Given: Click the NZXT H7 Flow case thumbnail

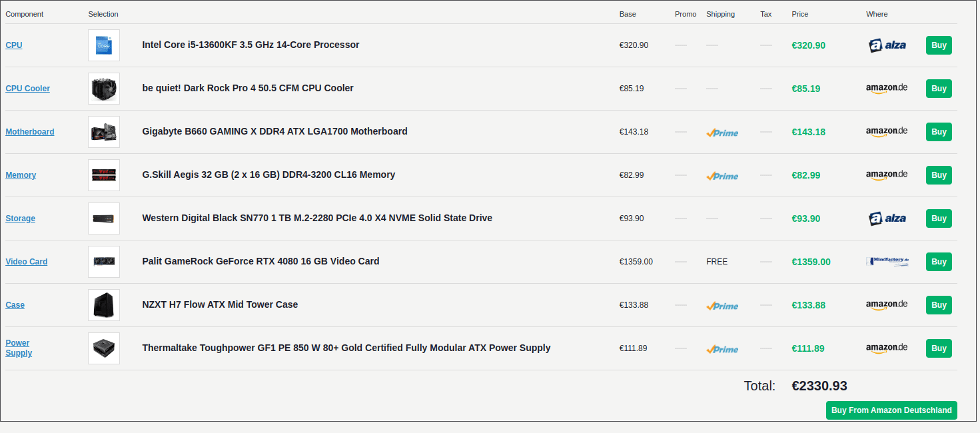Looking at the screenshot, I should click(x=104, y=305).
